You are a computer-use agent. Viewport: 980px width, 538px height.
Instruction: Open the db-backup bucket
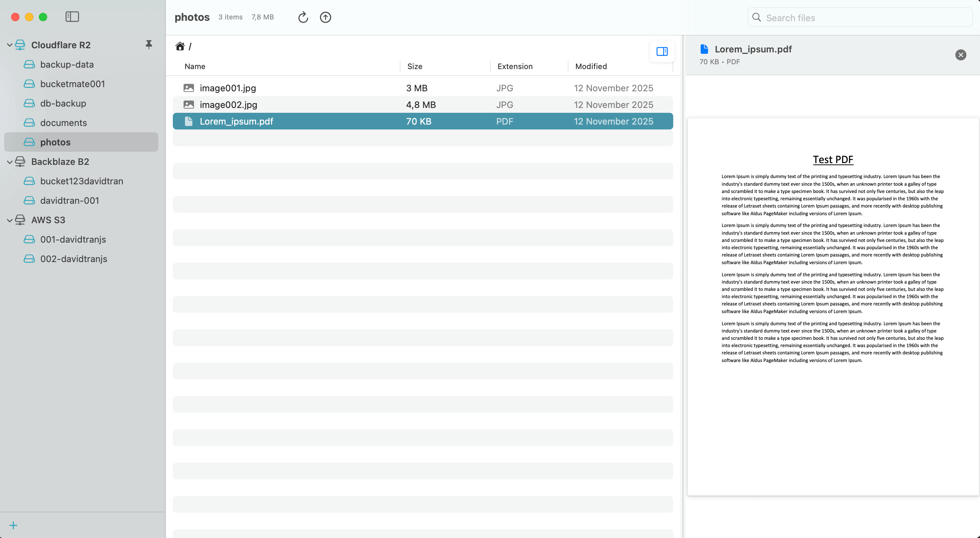pos(62,103)
